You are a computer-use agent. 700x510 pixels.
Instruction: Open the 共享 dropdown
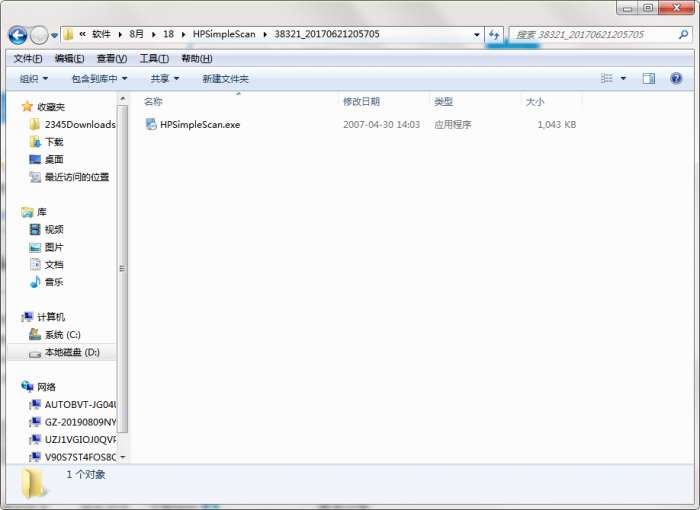164,79
